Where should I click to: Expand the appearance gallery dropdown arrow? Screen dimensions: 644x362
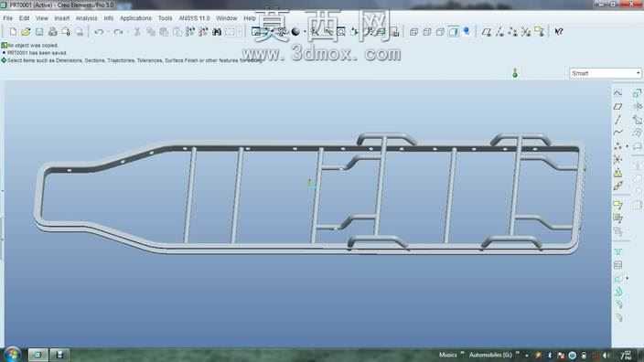305,32
